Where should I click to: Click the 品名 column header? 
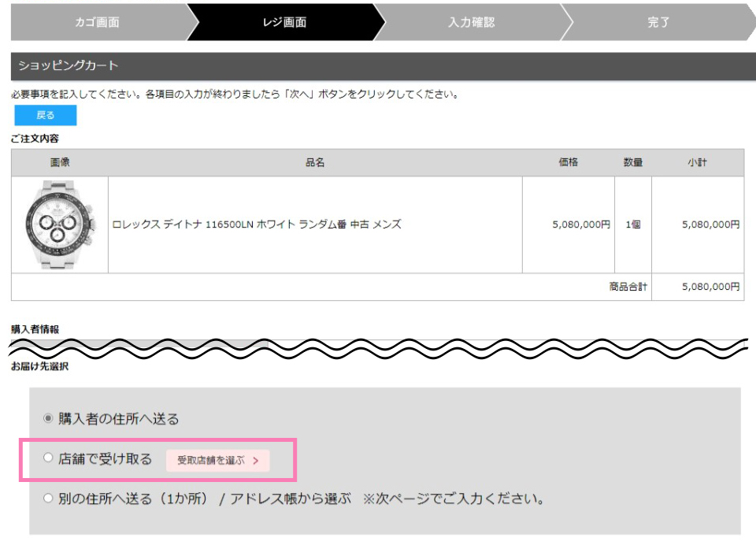[x=315, y=162]
